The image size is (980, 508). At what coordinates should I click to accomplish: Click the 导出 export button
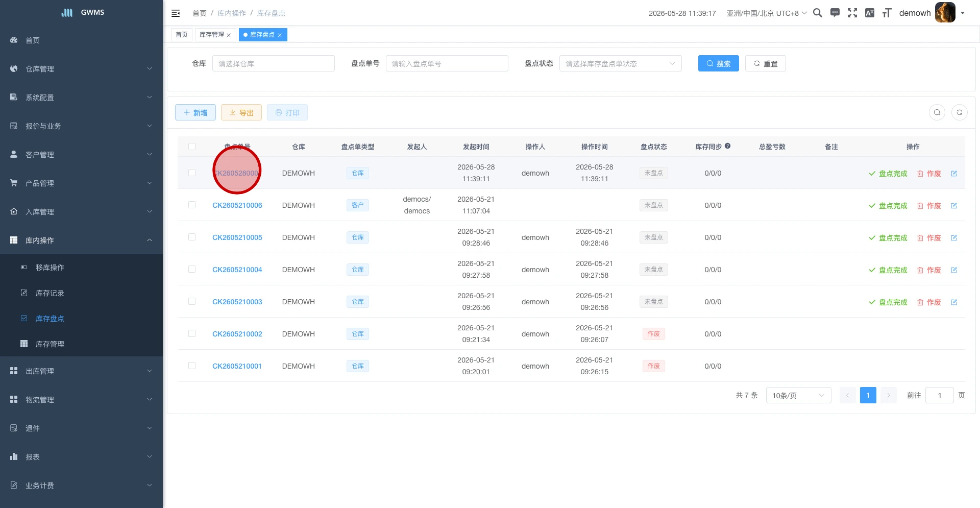point(241,112)
